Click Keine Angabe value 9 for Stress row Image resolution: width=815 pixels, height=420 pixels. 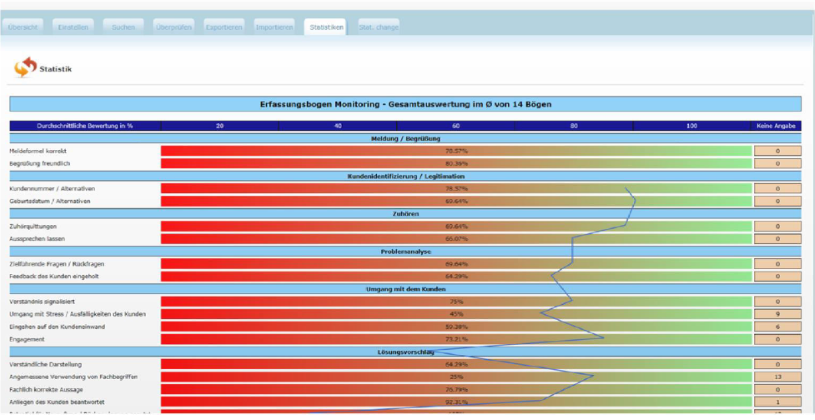pyautogui.click(x=776, y=314)
